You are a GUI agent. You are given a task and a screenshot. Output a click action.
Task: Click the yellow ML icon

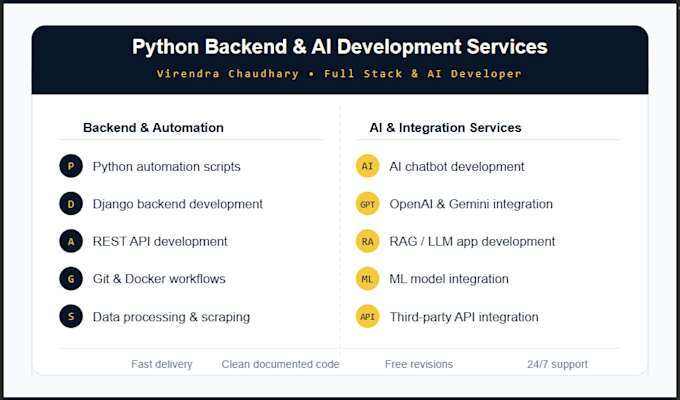click(367, 279)
